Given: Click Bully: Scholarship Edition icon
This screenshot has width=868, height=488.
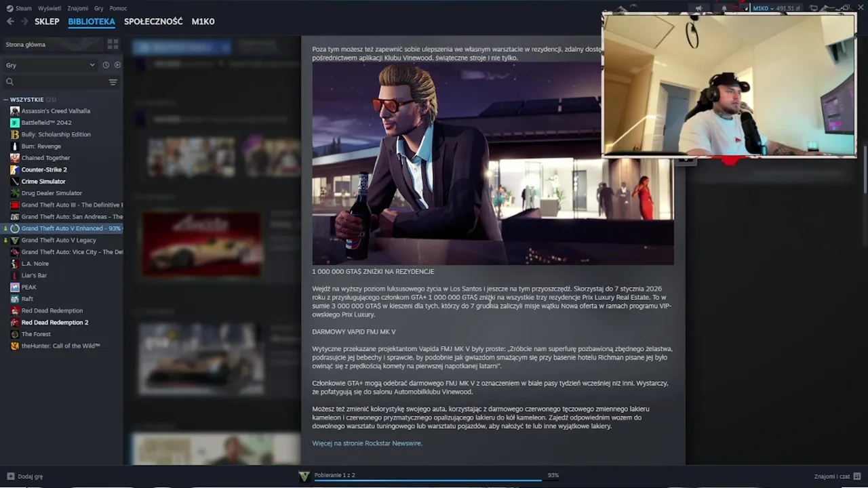Looking at the screenshot, I should 15,134.
